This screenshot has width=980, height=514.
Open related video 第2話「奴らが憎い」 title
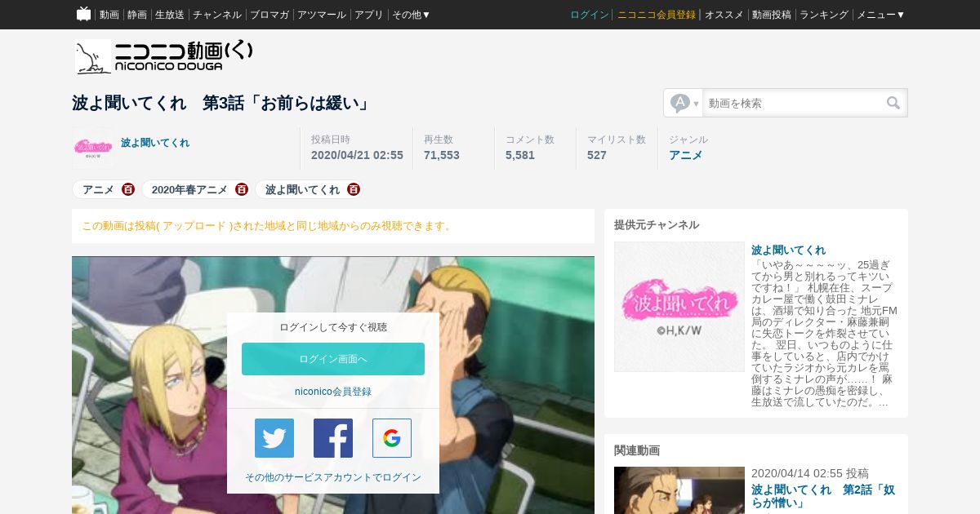823,497
